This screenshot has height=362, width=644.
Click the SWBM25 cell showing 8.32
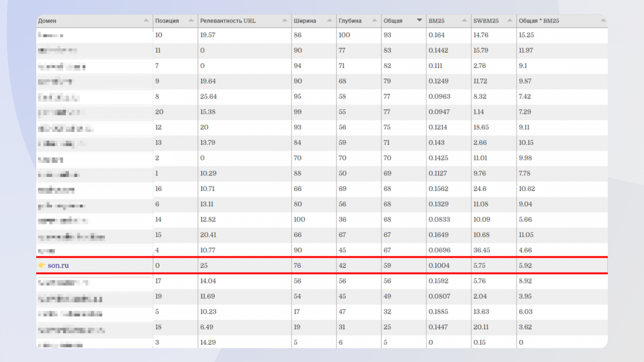pyautogui.click(x=480, y=97)
